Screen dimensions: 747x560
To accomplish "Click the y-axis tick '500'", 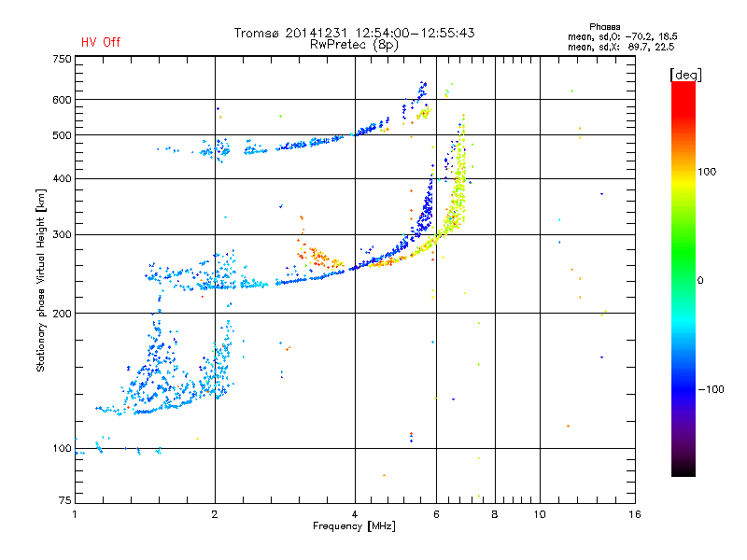I will point(62,135).
